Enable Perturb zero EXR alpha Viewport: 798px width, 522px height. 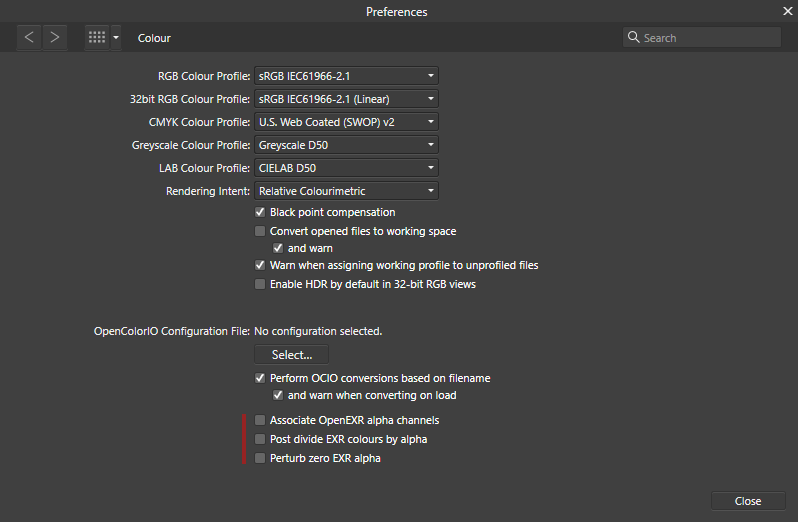pyautogui.click(x=260, y=458)
